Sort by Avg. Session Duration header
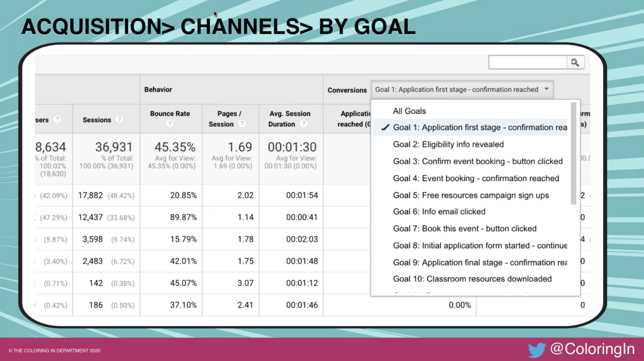 tap(289, 119)
